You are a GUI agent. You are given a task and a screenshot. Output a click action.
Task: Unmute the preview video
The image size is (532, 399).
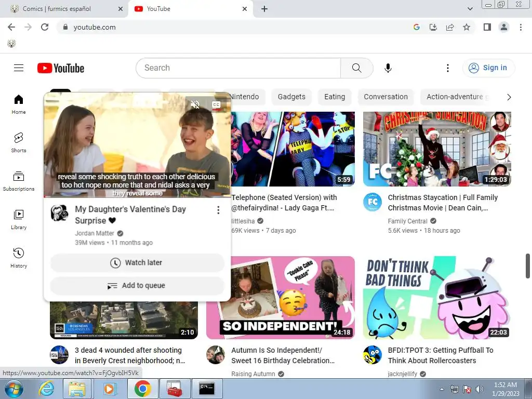pyautogui.click(x=195, y=104)
